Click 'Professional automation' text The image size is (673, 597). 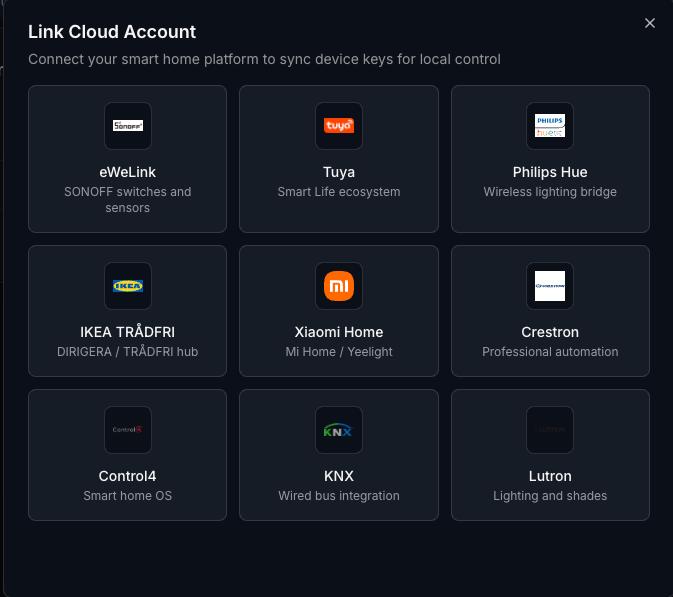tap(550, 352)
